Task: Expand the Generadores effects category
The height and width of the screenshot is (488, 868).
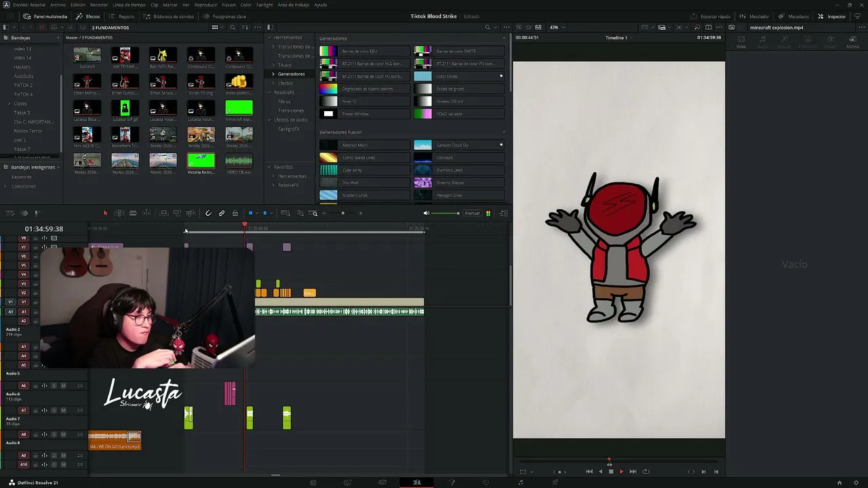Action: [273, 74]
